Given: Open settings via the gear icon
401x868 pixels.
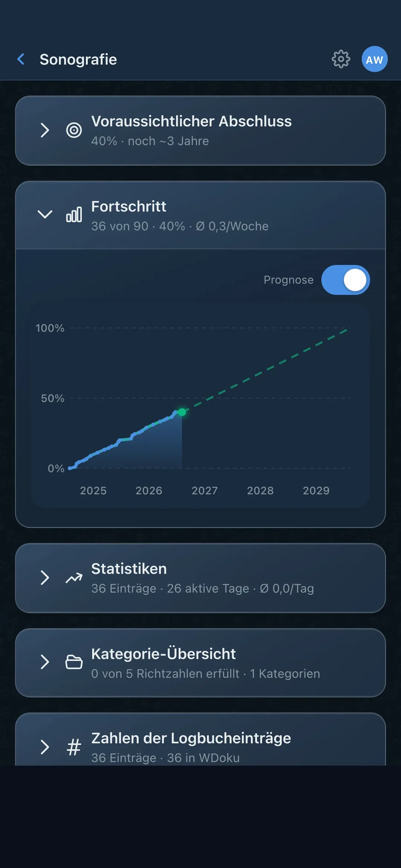Looking at the screenshot, I should [340, 59].
